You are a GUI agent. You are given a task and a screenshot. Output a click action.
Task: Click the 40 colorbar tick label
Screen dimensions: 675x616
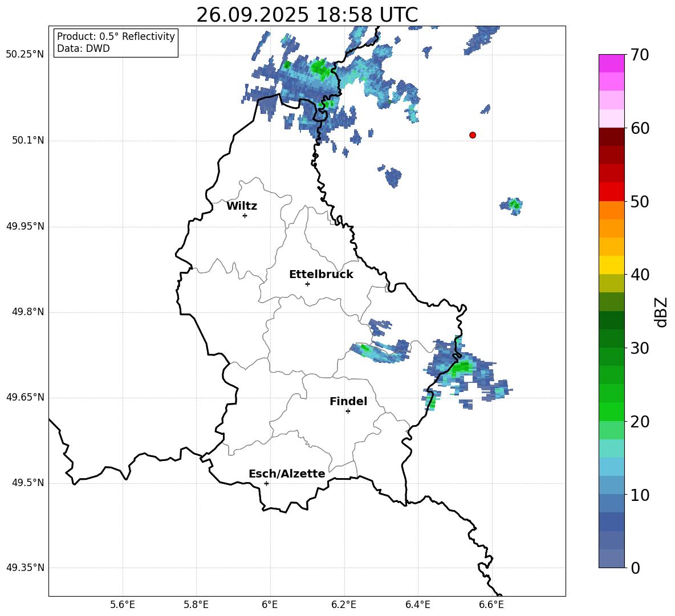click(640, 275)
